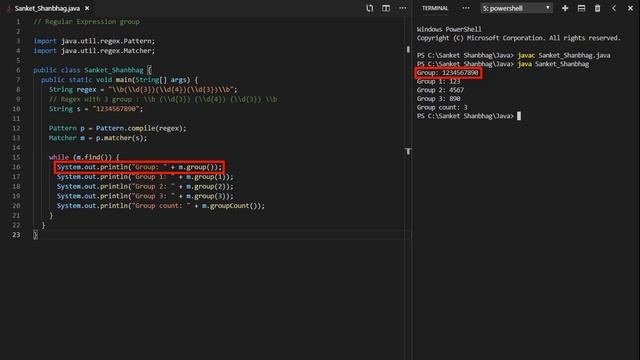Place cursor on 'import java.util.regex.Matcher;' line
640x360 pixels.
coord(94,51)
